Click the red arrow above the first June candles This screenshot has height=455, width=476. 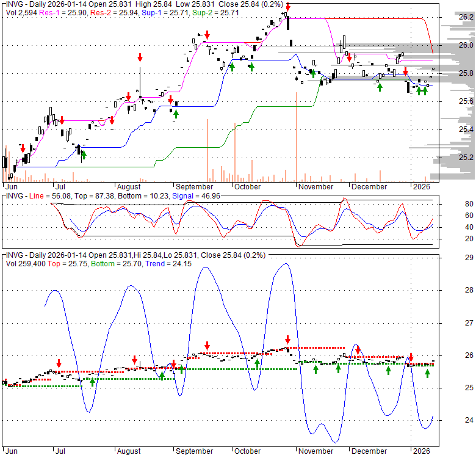click(23, 148)
